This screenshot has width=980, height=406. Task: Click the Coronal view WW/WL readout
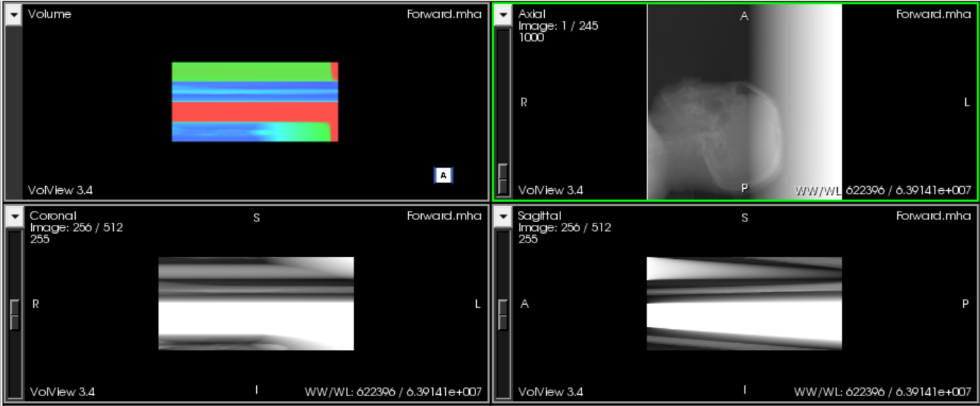tap(393, 392)
